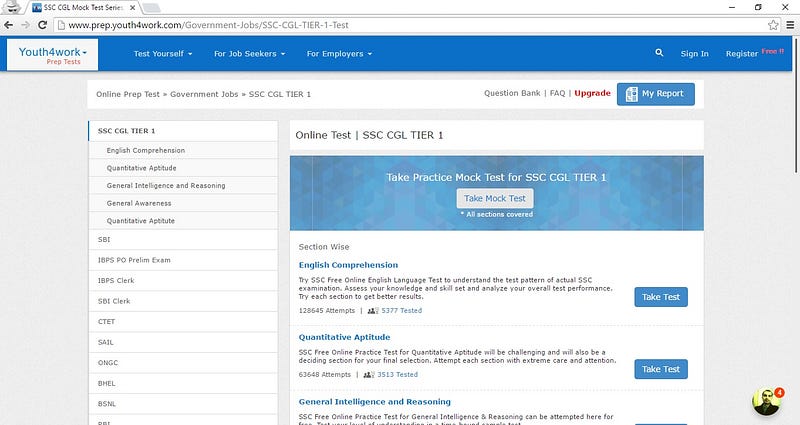Open IBPS Clerk in sidebar
Viewport: 800px width, 425px height.
[183, 281]
